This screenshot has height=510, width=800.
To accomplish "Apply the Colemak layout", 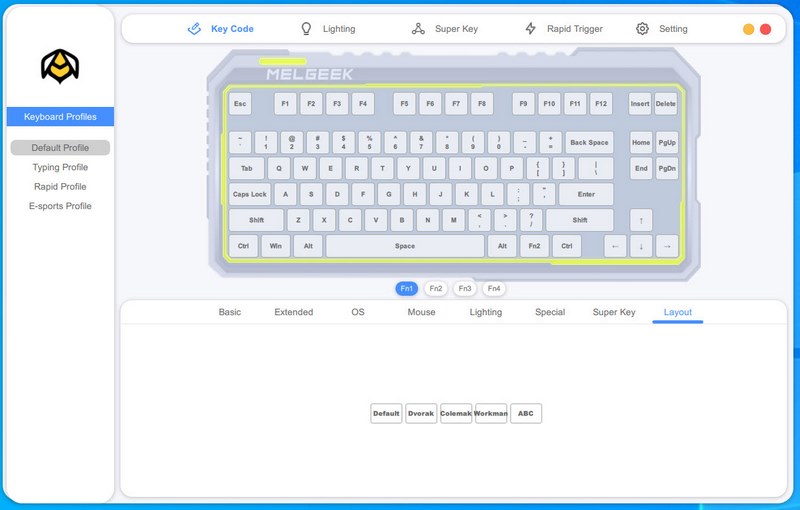I will click(x=456, y=414).
